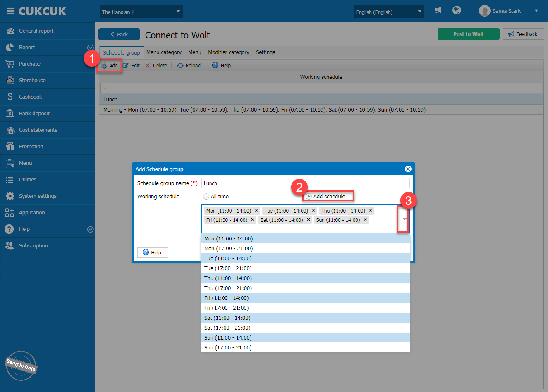Click the hamburger menu icon beside CUKCUK logo

point(10,11)
